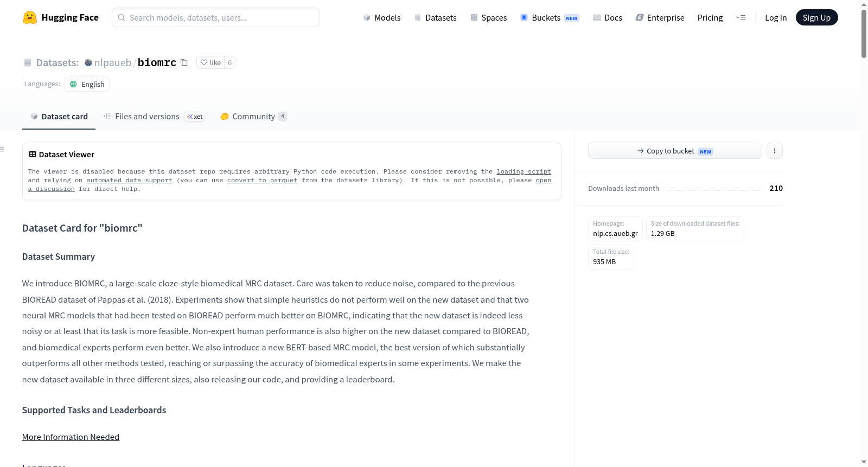868x467 pixels.
Task: Follow the convert to parquet link
Action: point(262,180)
